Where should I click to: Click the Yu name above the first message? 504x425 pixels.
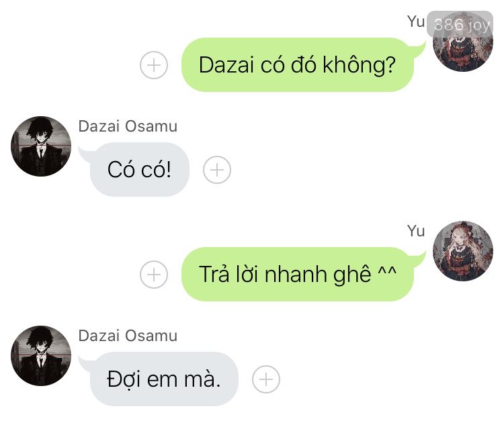coord(416,21)
